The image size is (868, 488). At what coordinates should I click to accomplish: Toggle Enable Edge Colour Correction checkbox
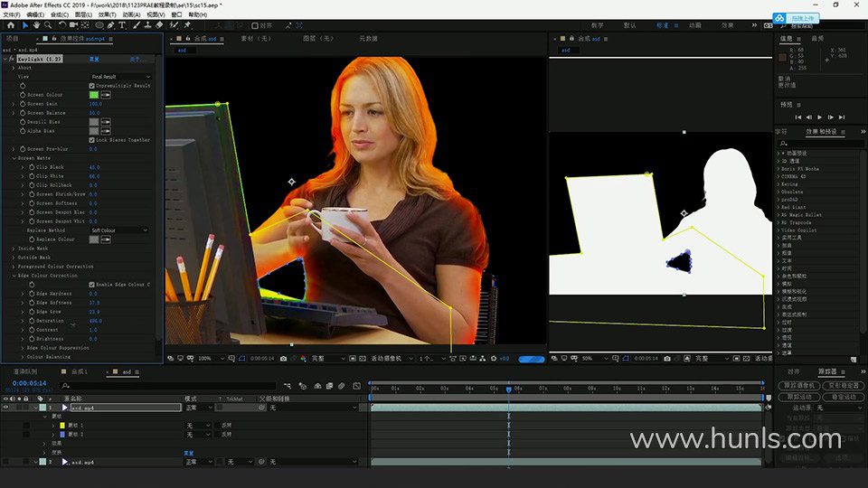pyautogui.click(x=92, y=284)
